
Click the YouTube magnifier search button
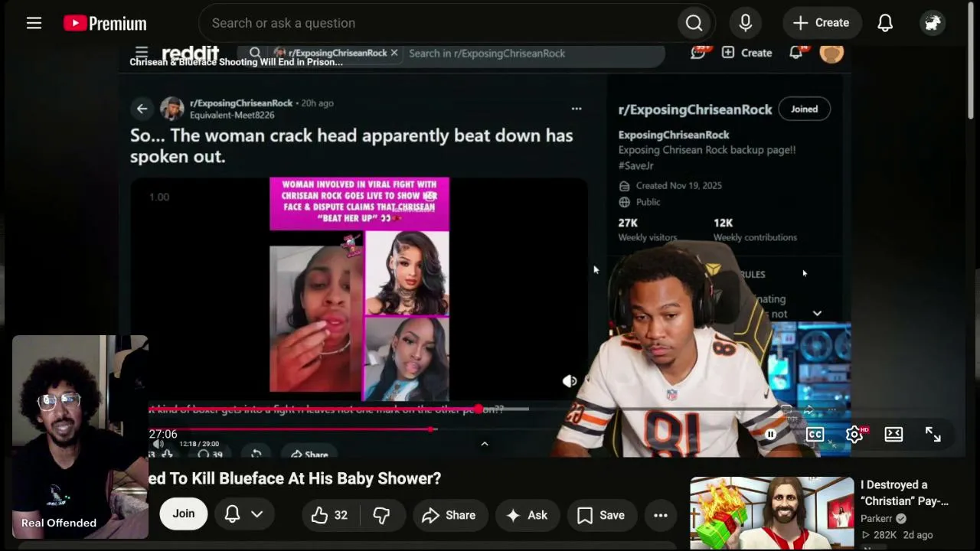coord(694,23)
